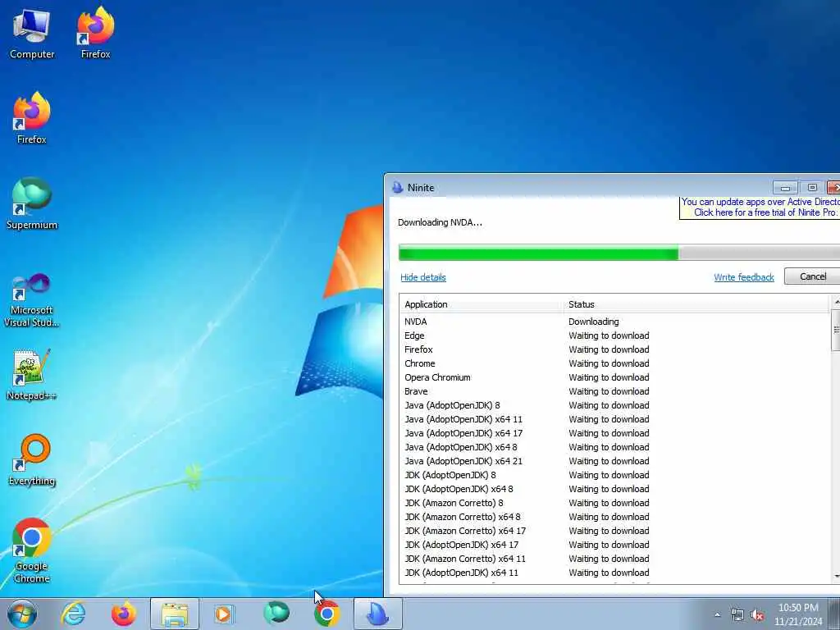Minimize the Ninite window
Screen dimensions: 840x630
pyautogui.click(x=785, y=188)
